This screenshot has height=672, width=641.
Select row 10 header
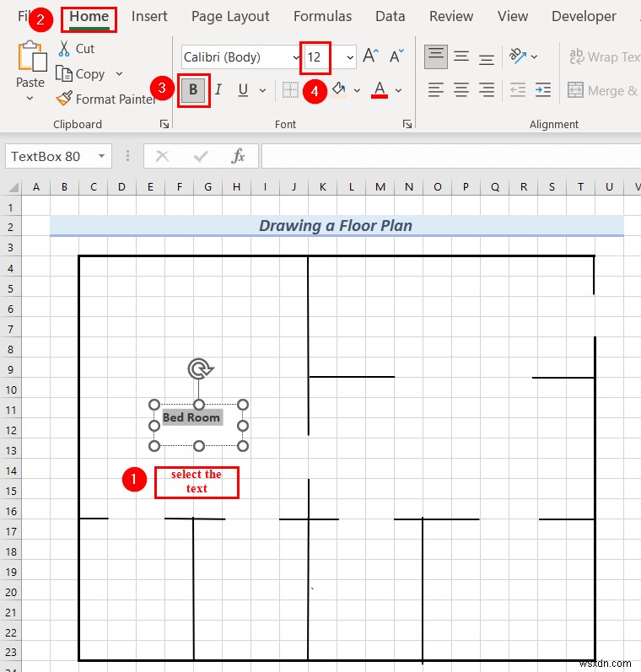11,390
